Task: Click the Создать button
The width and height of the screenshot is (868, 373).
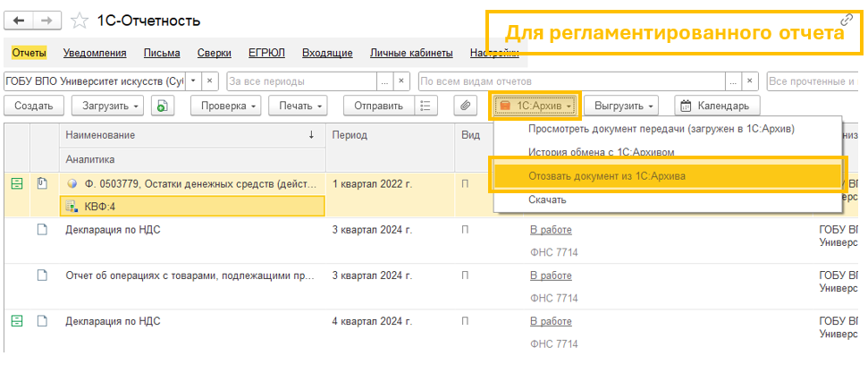Action: click(x=33, y=106)
